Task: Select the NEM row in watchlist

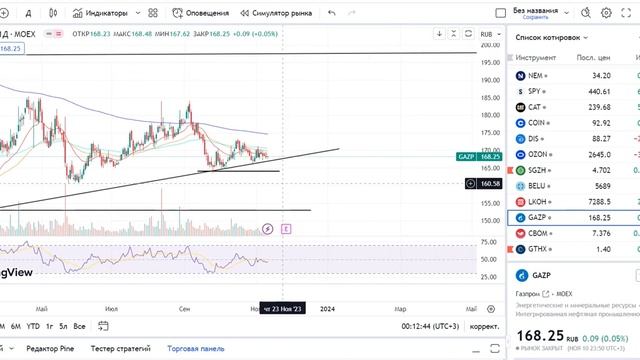Action: tap(573, 76)
